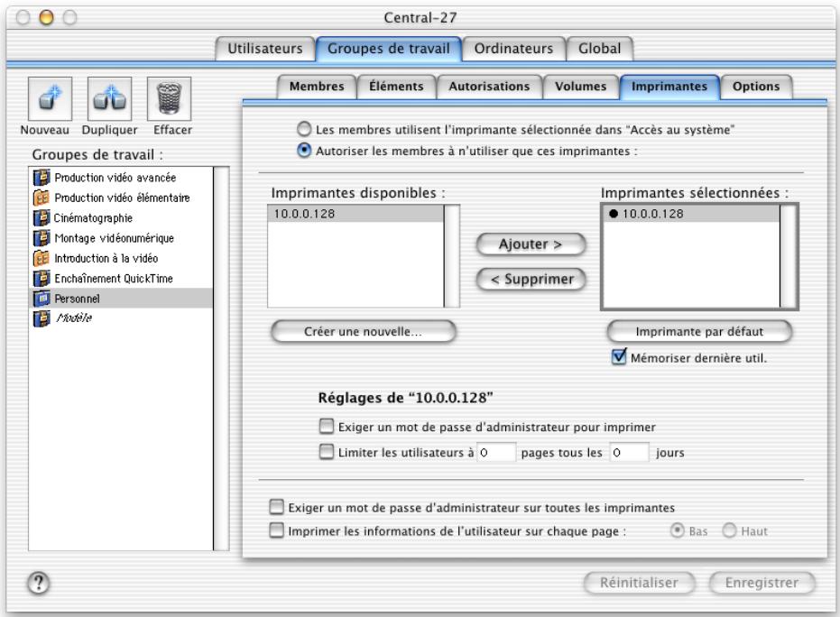Click the Enregistrer button
Screen dimensions: 840x617
click(762, 583)
